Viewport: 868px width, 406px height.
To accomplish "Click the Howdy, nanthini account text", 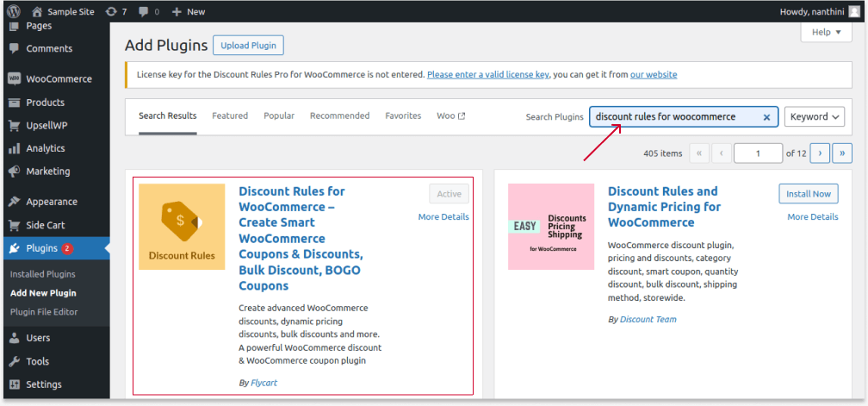I will (812, 11).
